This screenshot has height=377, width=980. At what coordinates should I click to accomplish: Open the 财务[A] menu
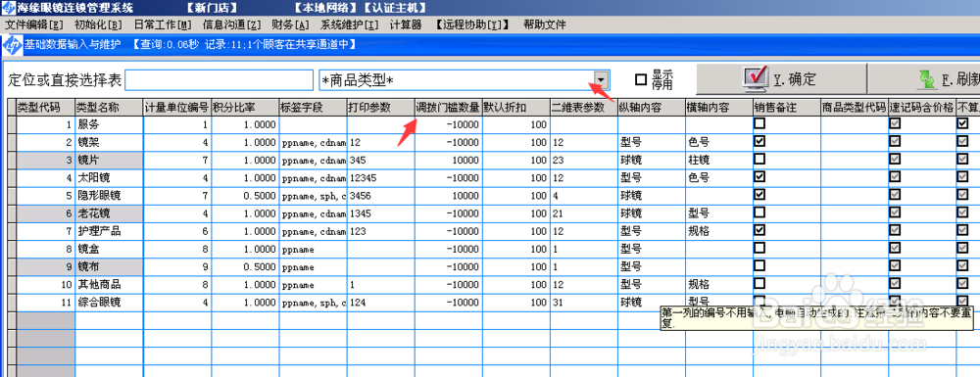click(x=291, y=24)
